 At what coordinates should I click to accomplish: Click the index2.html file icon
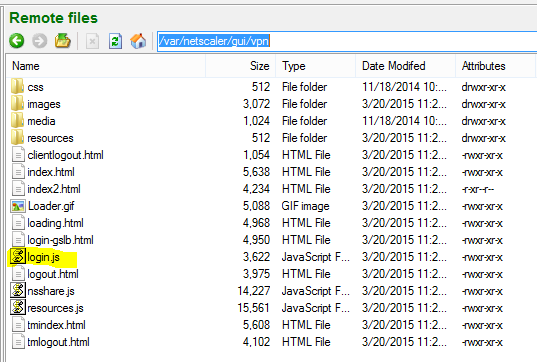tap(18, 189)
